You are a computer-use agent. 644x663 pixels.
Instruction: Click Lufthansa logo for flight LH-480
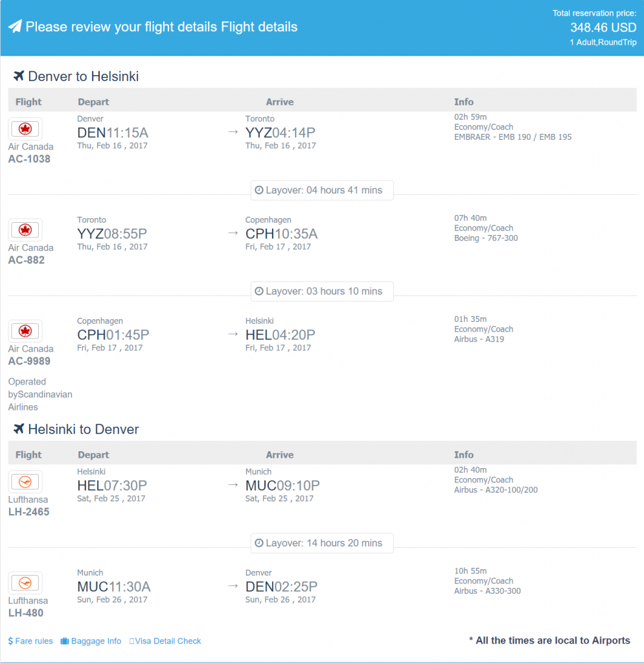(25, 583)
